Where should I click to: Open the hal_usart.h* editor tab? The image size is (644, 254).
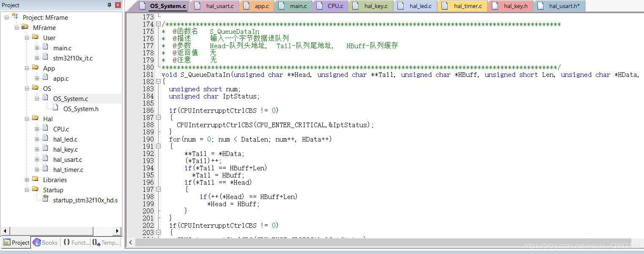[560, 6]
